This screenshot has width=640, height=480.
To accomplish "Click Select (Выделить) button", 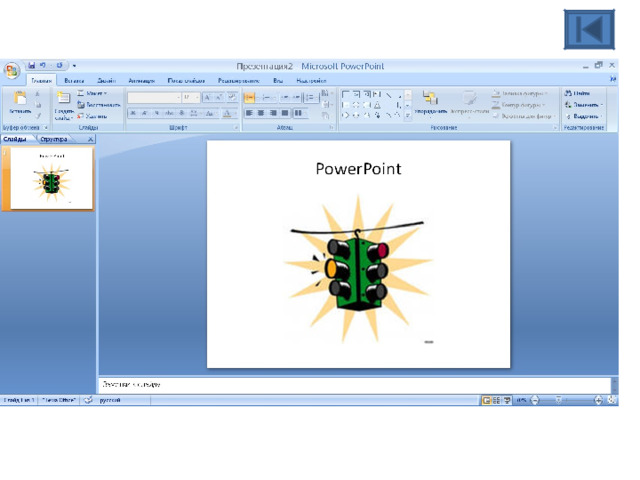I will (x=584, y=116).
